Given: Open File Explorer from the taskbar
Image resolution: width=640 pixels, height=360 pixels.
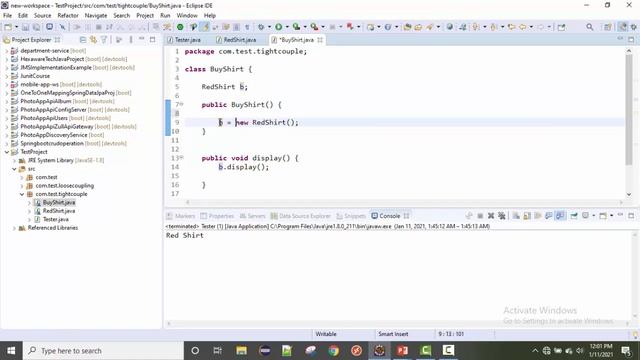Looking at the screenshot, I should [241, 350].
